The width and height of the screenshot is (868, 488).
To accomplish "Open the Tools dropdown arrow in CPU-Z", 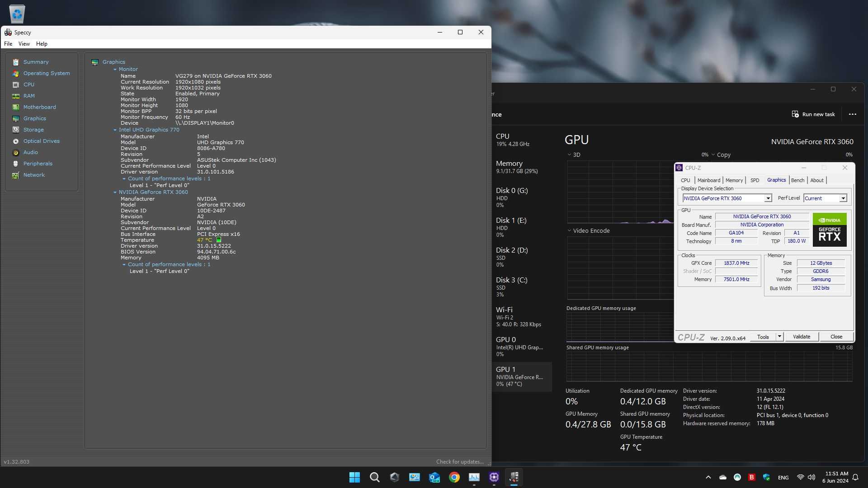I will pyautogui.click(x=779, y=337).
